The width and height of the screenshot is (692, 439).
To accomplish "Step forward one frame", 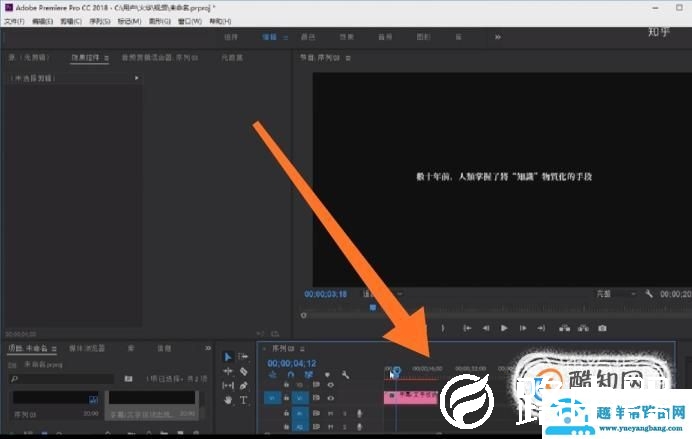I will [526, 327].
